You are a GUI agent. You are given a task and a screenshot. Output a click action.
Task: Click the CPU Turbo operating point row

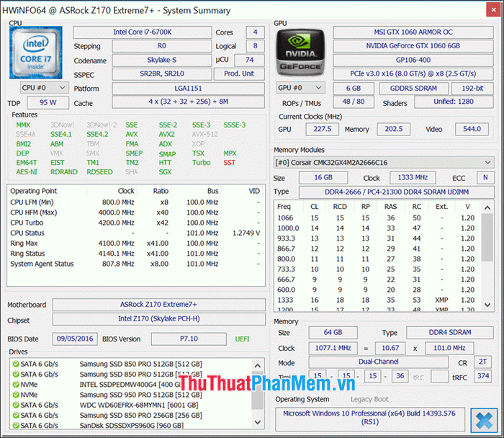[x=135, y=223]
